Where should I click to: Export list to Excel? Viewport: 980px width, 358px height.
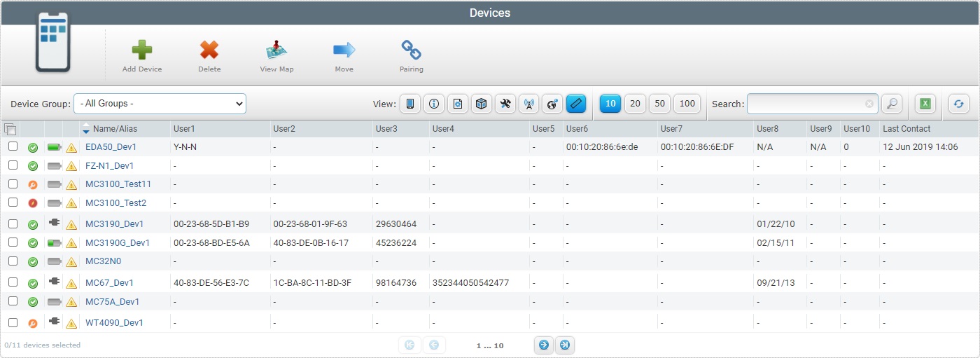[925, 104]
